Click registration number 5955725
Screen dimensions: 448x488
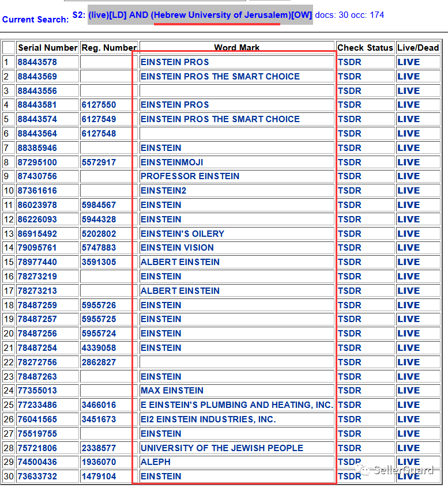(x=99, y=319)
